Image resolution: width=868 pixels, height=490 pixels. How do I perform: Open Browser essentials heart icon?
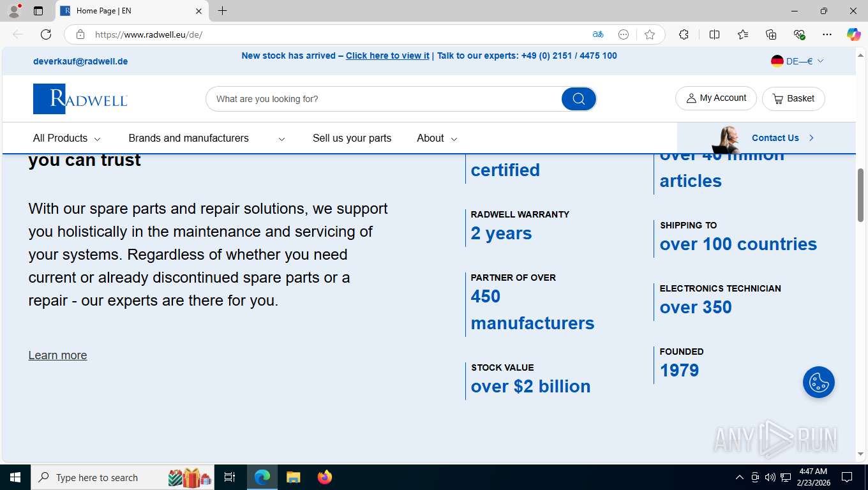[x=799, y=34]
